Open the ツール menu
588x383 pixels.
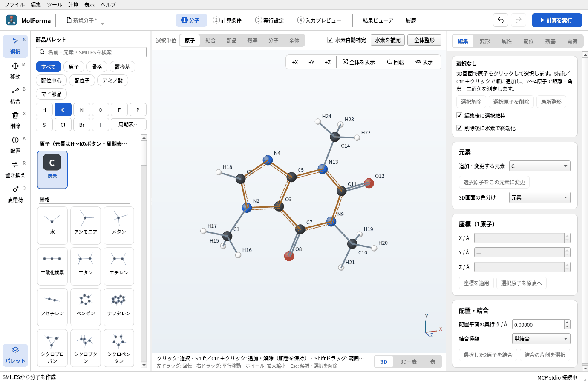54,5
